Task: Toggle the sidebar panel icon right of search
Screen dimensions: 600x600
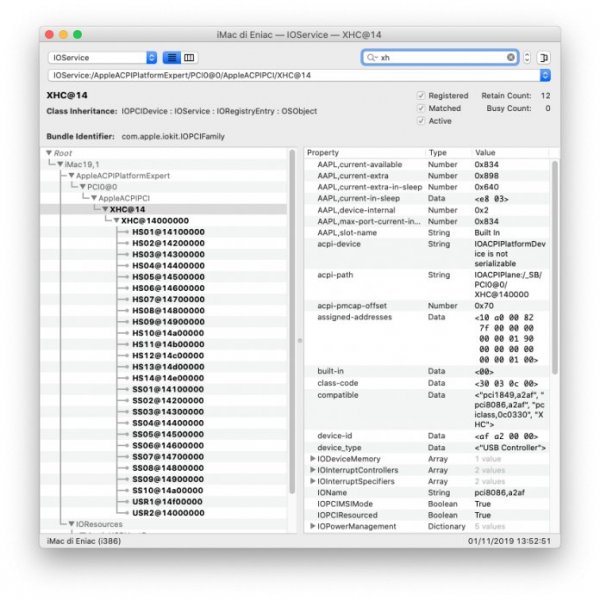Action: coord(545,58)
